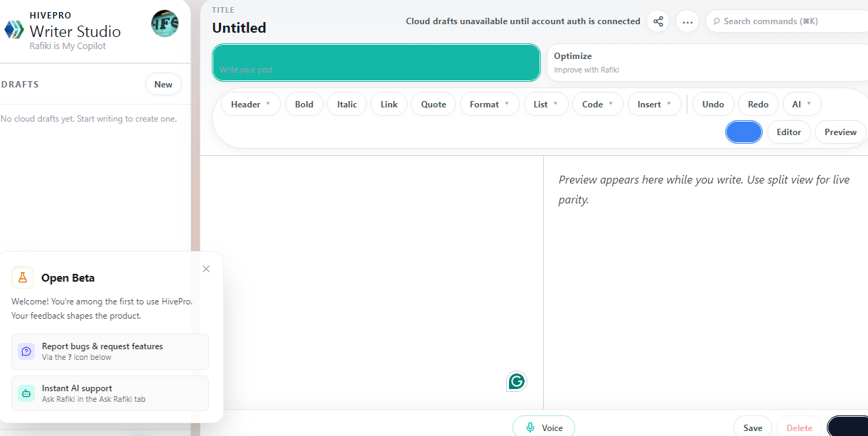Click the robot icon for AI support

point(26,393)
